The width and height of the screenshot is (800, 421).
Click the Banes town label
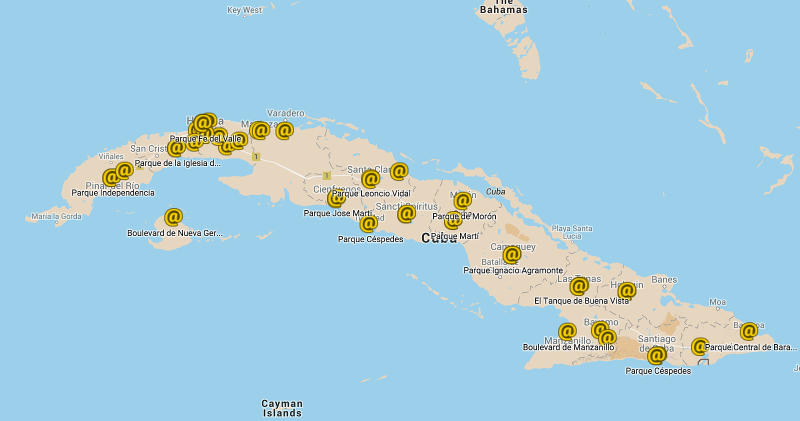click(x=664, y=280)
